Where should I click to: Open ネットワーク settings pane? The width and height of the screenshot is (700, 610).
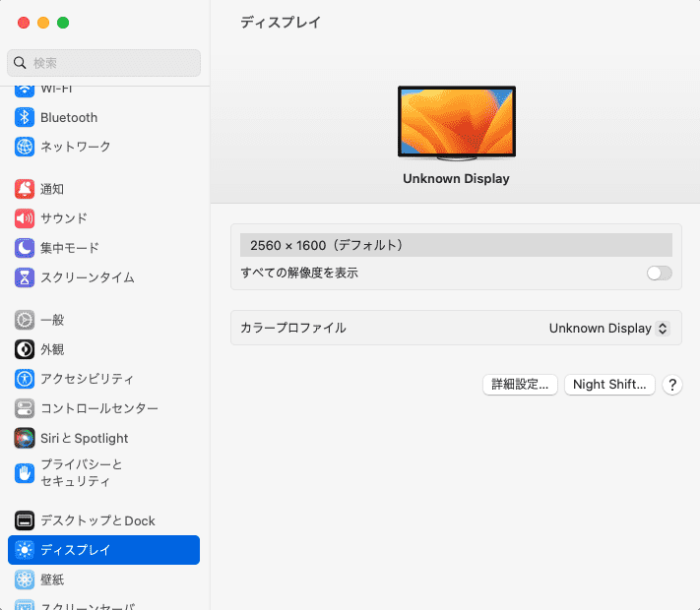(103, 147)
